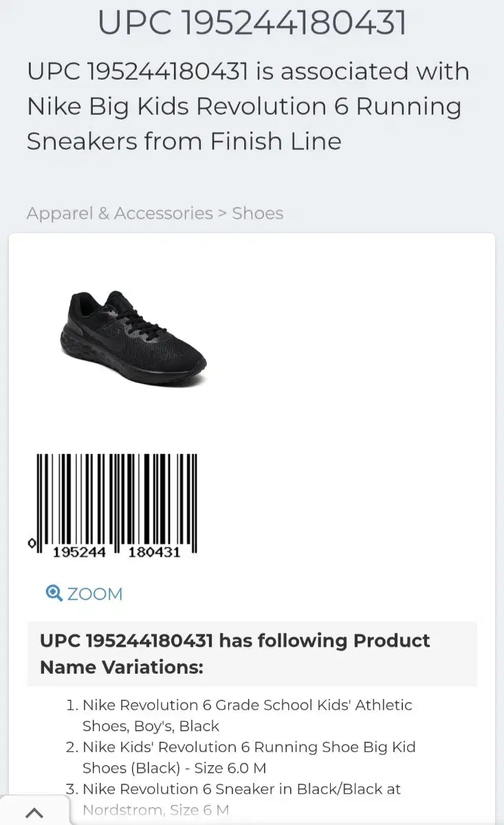Click the UPC 195244180431 page title
The width and height of the screenshot is (504, 825).
coord(252,22)
